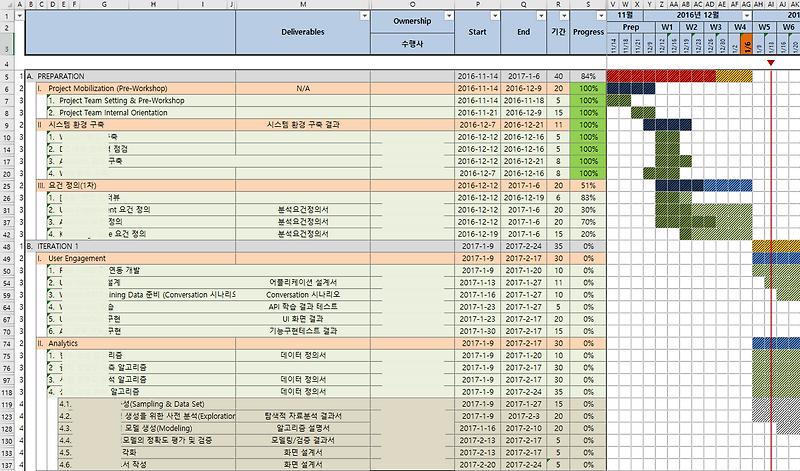The image size is (800, 471).
Task: Select the Ownership header cell
Action: click(412, 21)
